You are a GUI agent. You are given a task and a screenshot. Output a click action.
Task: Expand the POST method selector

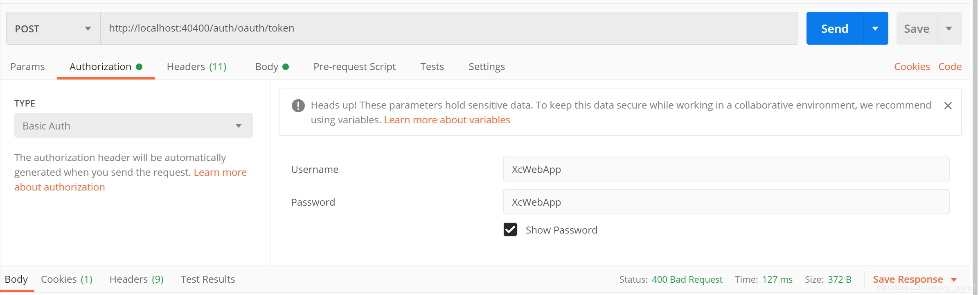[53, 29]
